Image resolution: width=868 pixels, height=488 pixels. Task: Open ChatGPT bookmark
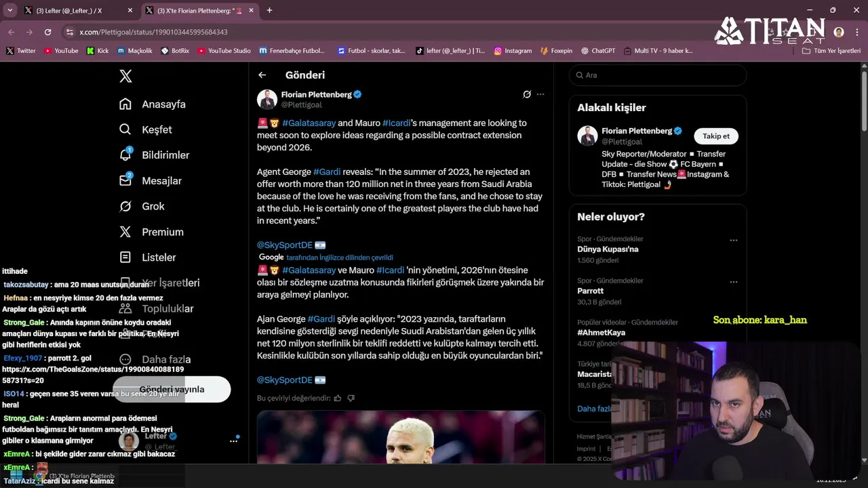pos(598,51)
